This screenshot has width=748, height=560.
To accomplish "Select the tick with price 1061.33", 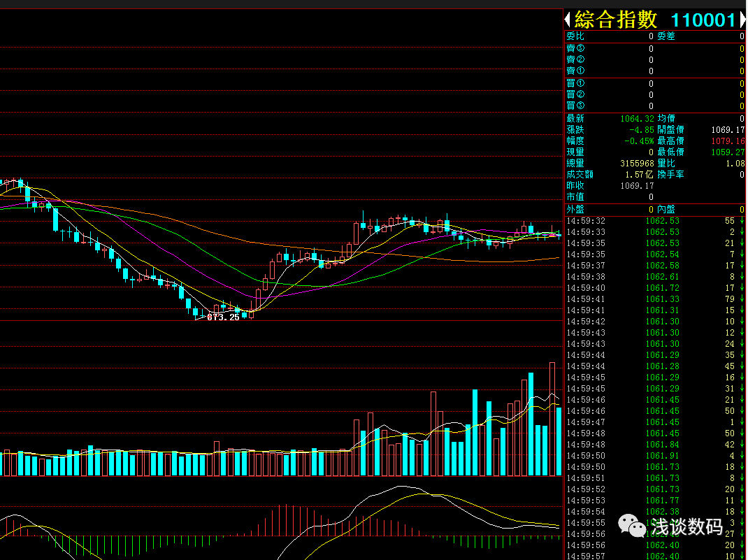I will click(656, 299).
